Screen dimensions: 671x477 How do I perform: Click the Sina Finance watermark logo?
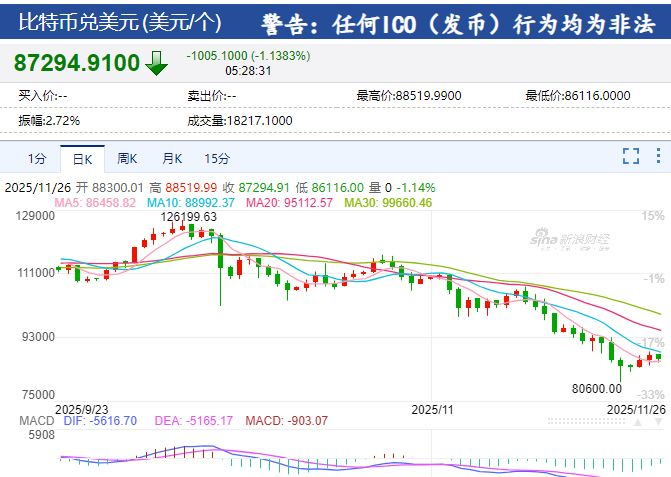[x=570, y=240]
